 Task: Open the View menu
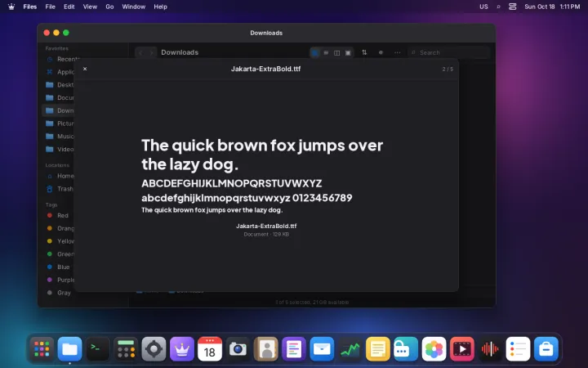pos(90,7)
